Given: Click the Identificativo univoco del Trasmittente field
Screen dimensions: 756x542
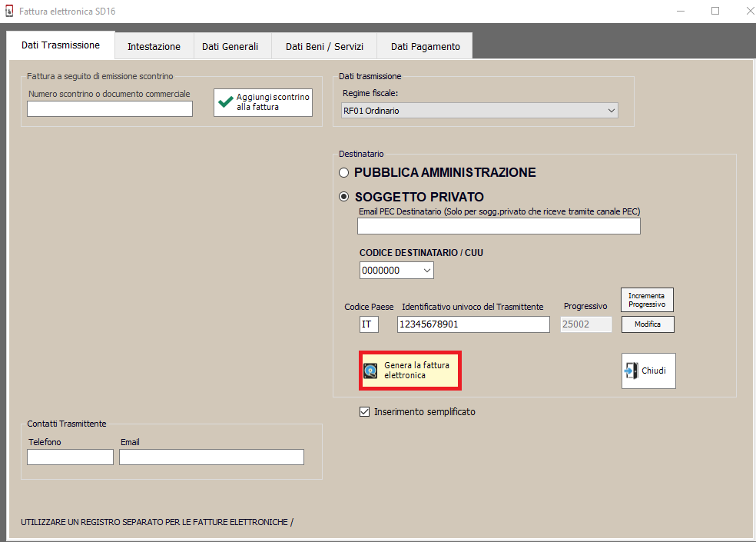Looking at the screenshot, I should point(472,324).
